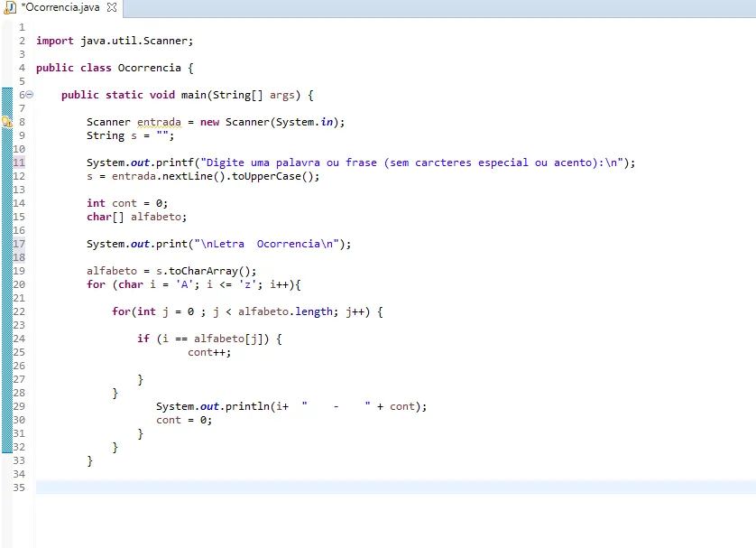Click the '\nLetra Ocorrencia\n' string on line 17

tap(266, 244)
